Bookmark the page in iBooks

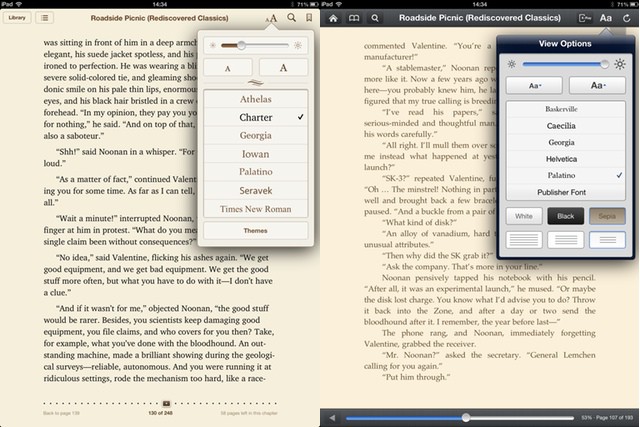pyautogui.click(x=309, y=18)
